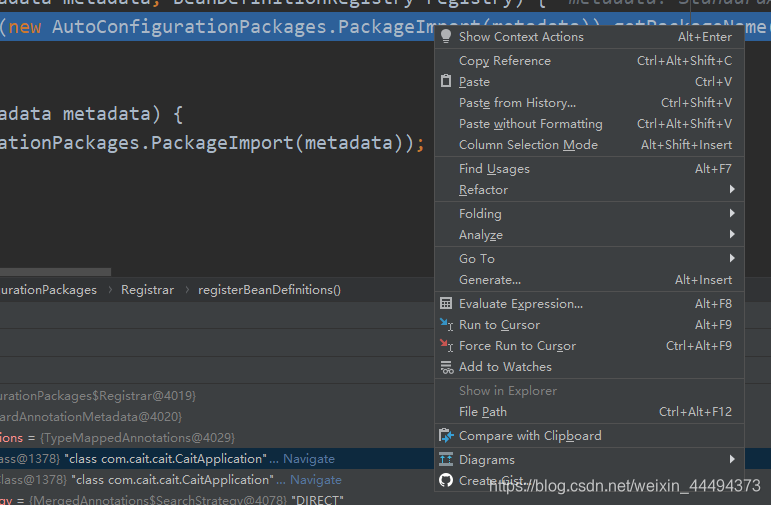
Task: Choose Generate… from context menu
Action: (589, 280)
